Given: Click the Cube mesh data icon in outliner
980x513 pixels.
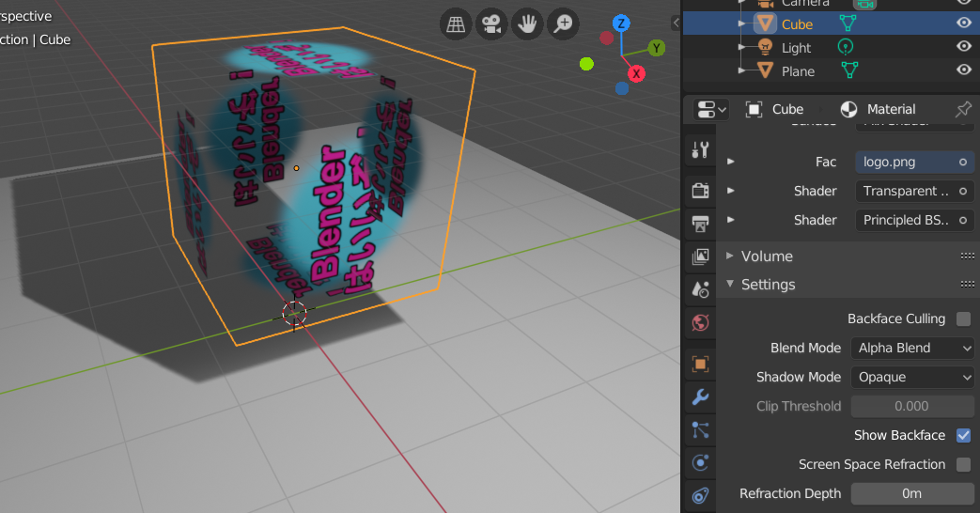Looking at the screenshot, I should coord(848,23).
